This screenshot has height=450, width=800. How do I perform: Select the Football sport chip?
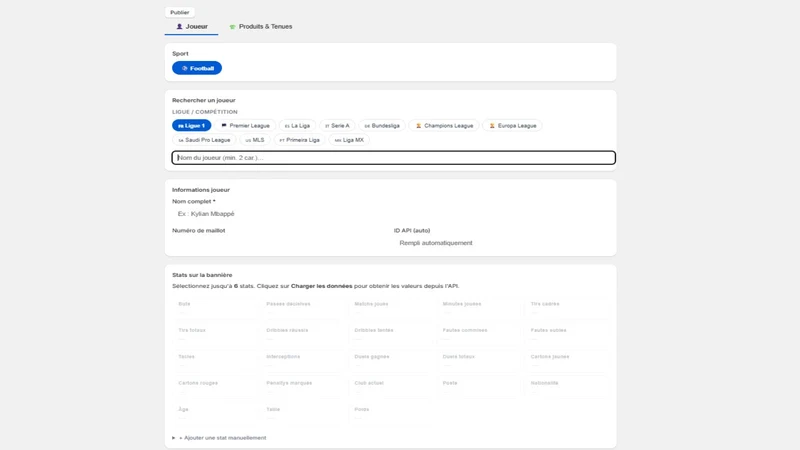(x=197, y=68)
